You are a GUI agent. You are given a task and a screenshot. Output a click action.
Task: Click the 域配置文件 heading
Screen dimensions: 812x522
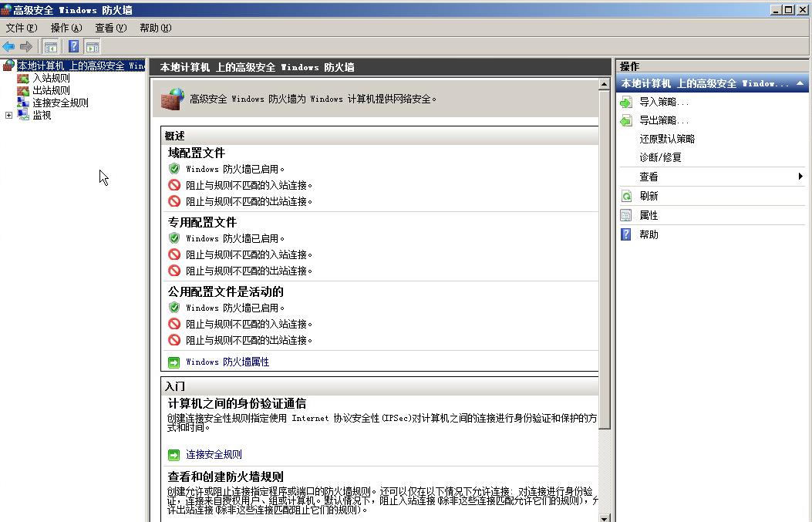click(197, 153)
